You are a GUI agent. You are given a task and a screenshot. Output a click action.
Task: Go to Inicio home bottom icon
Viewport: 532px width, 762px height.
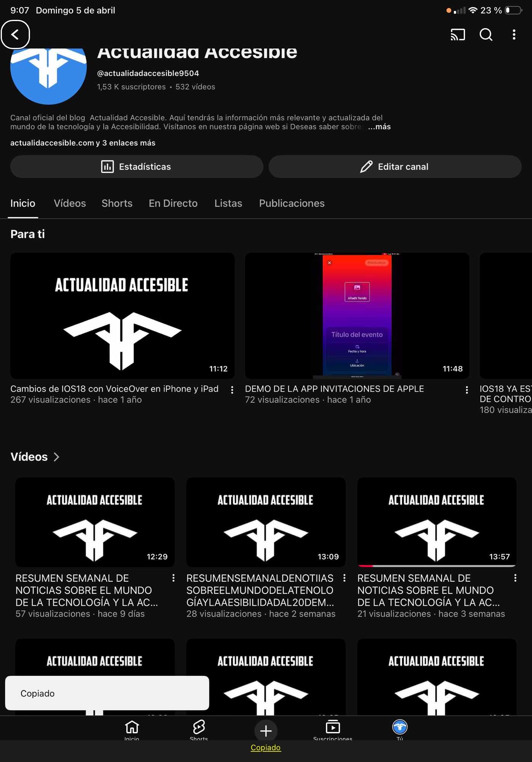pos(132,730)
